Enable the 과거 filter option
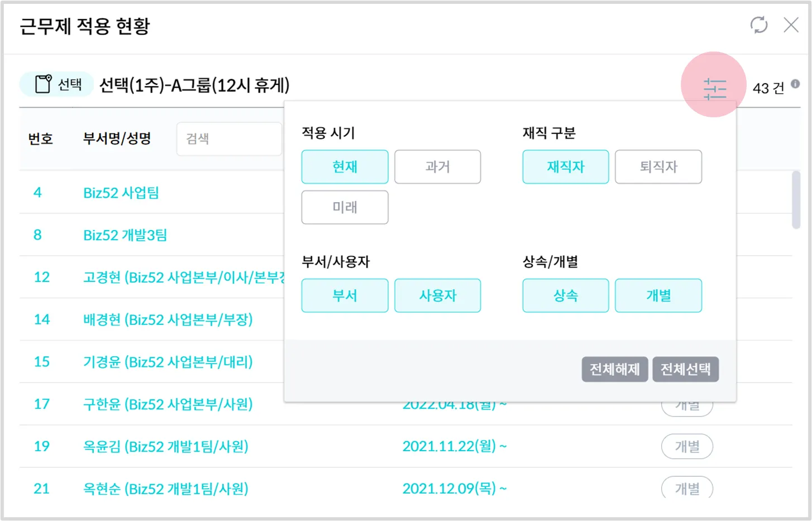 coord(437,166)
